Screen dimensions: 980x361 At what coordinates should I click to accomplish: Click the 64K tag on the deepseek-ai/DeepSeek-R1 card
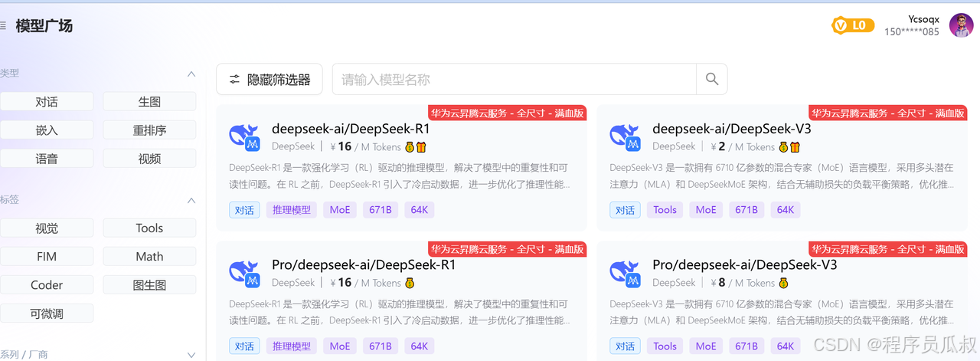pos(420,209)
